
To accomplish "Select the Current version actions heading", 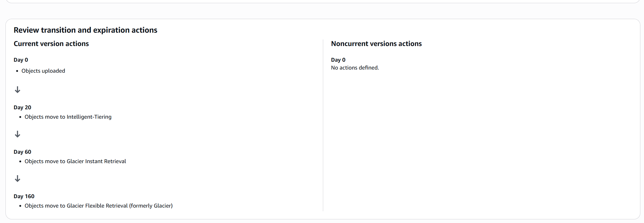I will pos(51,44).
